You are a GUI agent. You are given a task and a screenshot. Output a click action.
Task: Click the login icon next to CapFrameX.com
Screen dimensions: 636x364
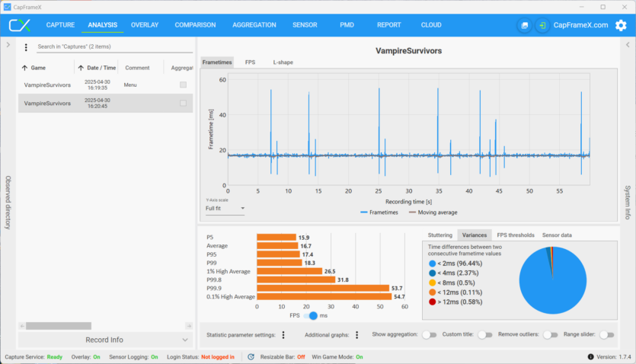tap(542, 25)
